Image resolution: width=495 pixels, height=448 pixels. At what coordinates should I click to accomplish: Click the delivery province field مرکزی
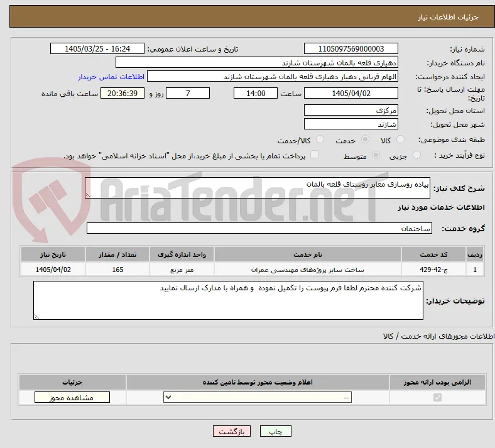[x=351, y=110]
